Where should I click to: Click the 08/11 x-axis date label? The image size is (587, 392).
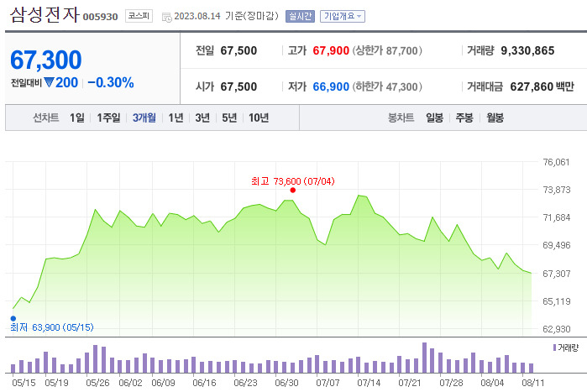[533, 383]
